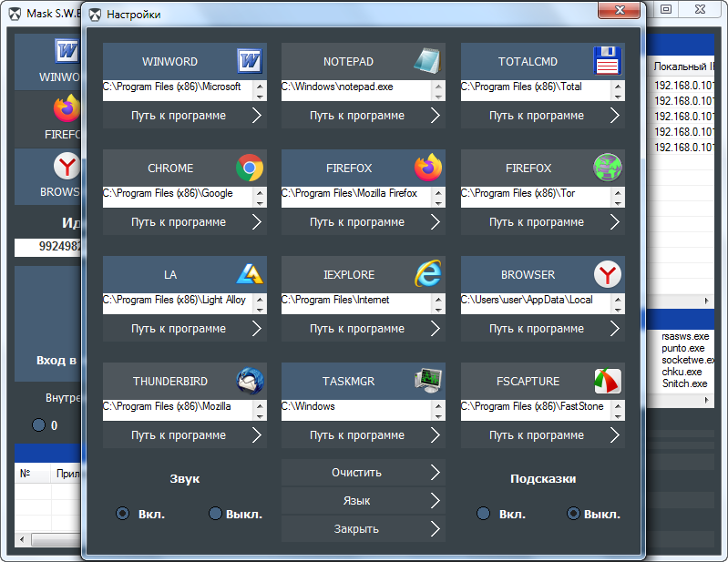This screenshot has width=728, height=562.
Task: Click the CHROME path text field
Action: 177,194
